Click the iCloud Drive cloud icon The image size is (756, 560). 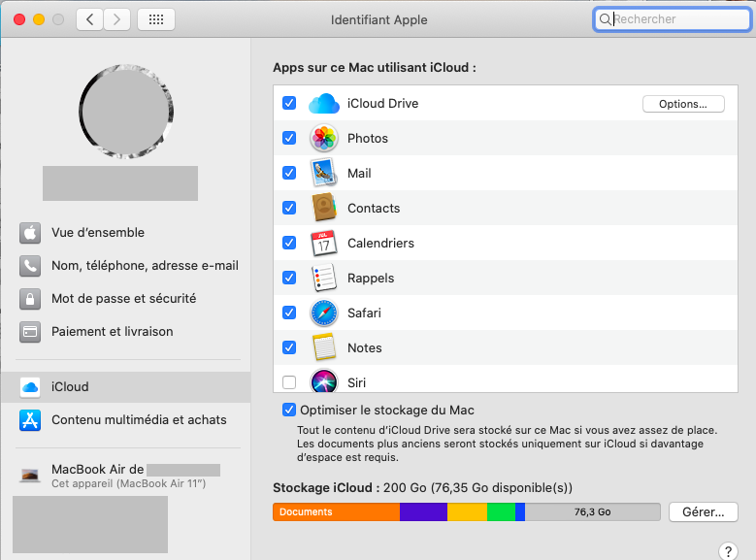pos(323,104)
